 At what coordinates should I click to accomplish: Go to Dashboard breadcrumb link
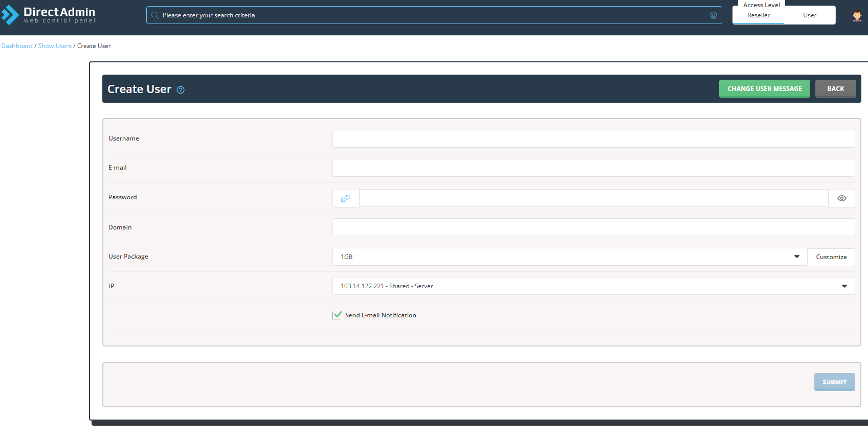click(17, 46)
